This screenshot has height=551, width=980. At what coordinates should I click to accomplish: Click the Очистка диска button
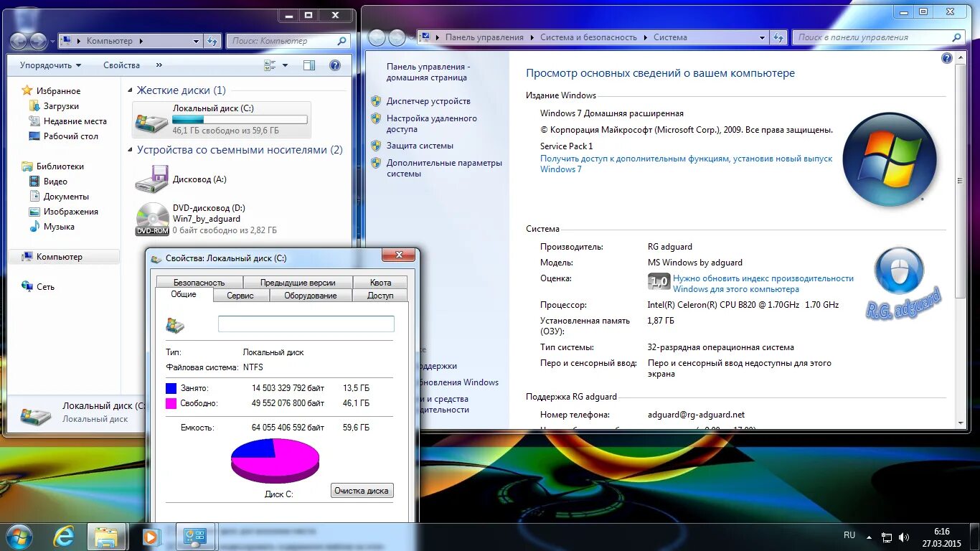[362, 491]
